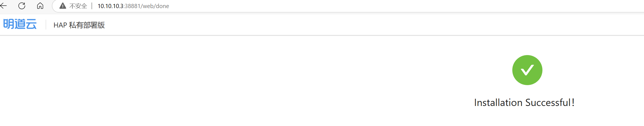Click the 私有部署版 text in the header
This screenshot has height=126, width=644.
[87, 25]
